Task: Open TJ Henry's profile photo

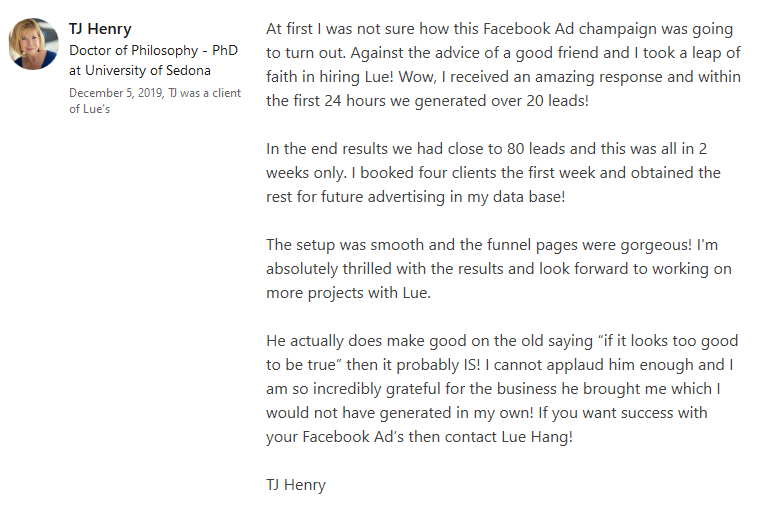Action: [x=34, y=44]
